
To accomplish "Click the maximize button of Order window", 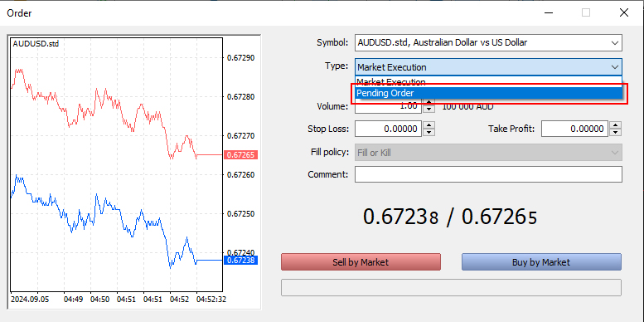I will click(x=586, y=12).
